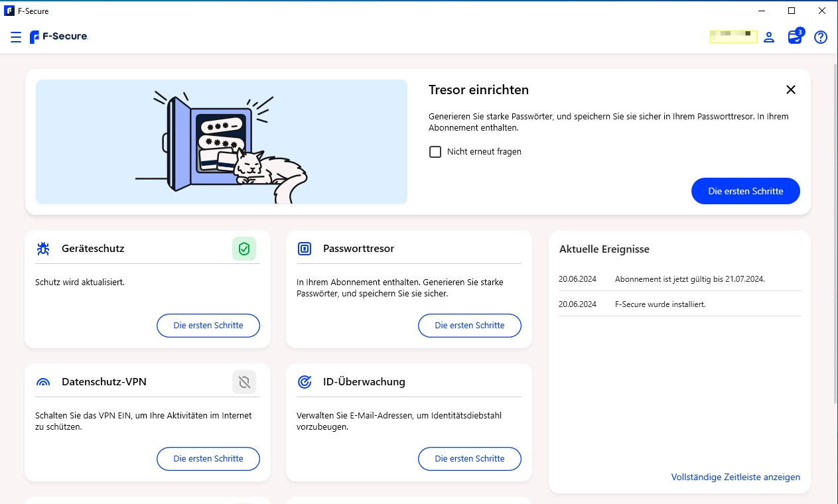Click the Passworttresor vault icon
Image resolution: width=838 pixels, height=504 pixels.
pyautogui.click(x=305, y=249)
